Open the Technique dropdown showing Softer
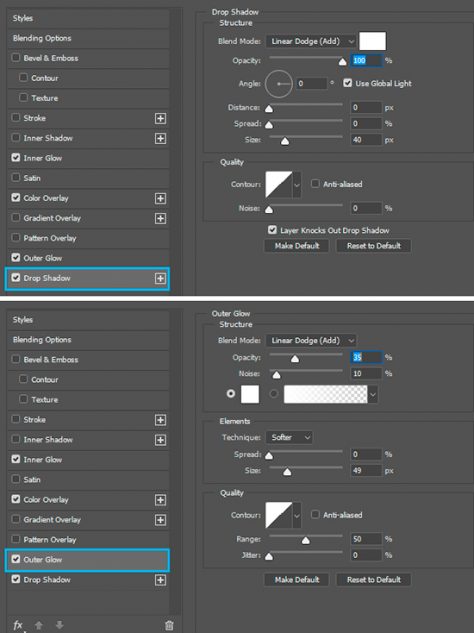This screenshot has height=633, width=474. coord(289,437)
